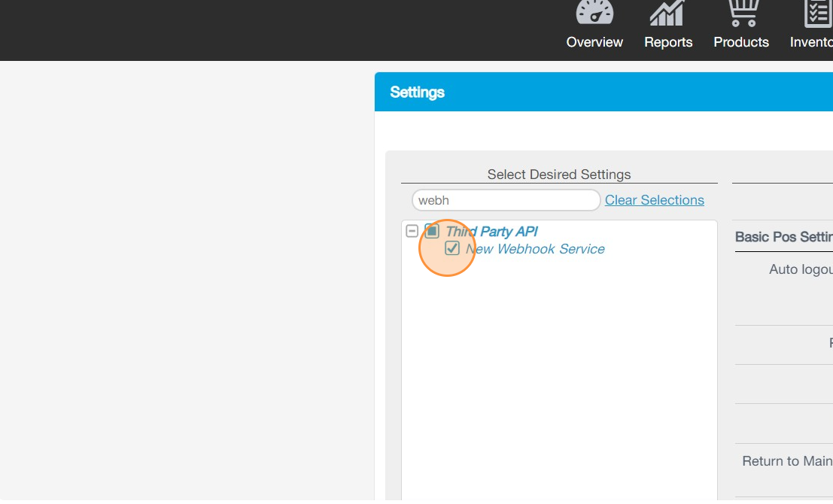Click the Return to Main setting label

coord(787,461)
